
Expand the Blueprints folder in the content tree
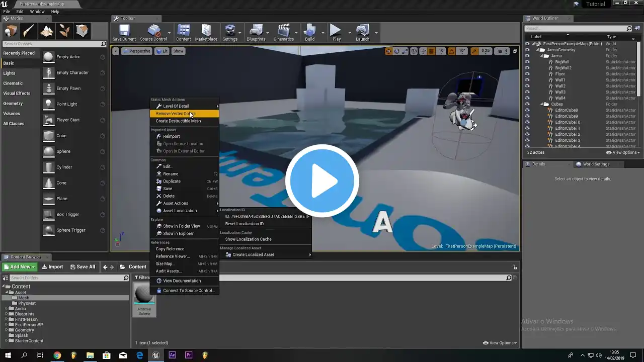tap(7, 314)
